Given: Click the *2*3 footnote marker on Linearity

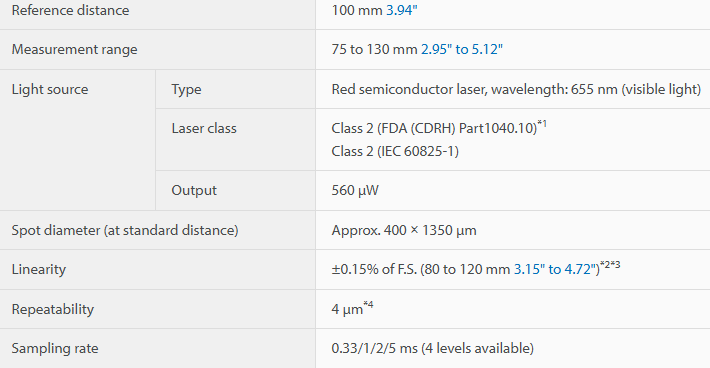Looking at the screenshot, I should coord(610,265).
